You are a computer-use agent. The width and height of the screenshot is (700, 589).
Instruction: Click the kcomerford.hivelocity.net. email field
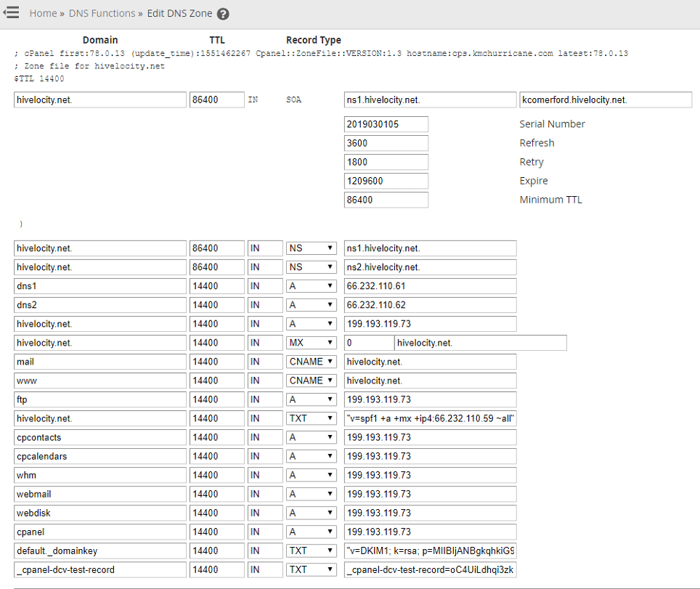605,99
